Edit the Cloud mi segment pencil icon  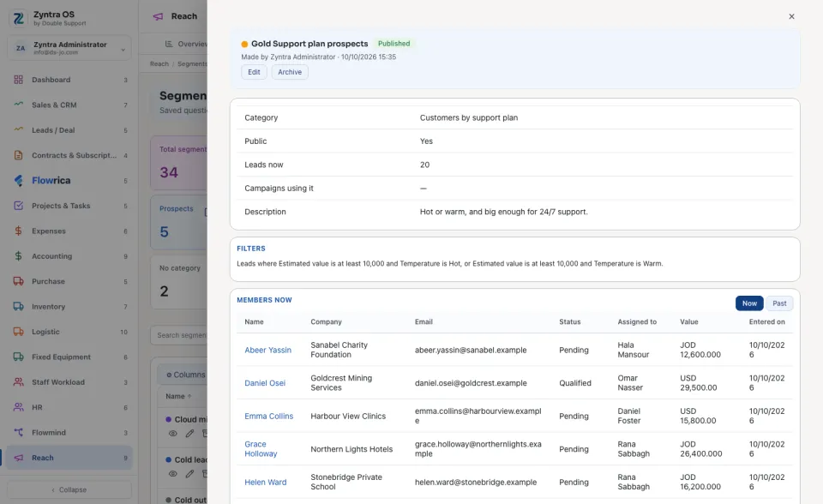point(189,433)
